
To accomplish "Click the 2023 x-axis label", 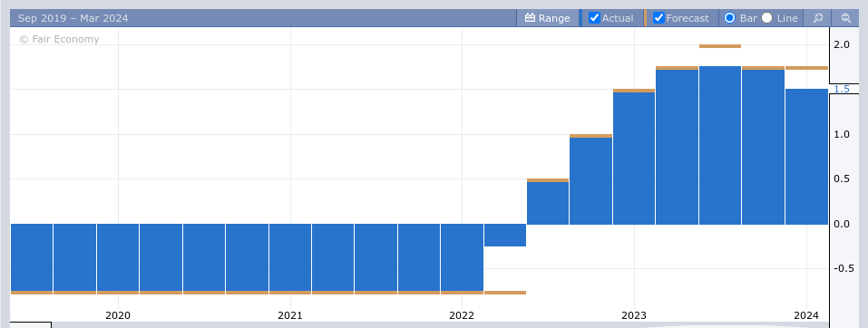I will 634,315.
